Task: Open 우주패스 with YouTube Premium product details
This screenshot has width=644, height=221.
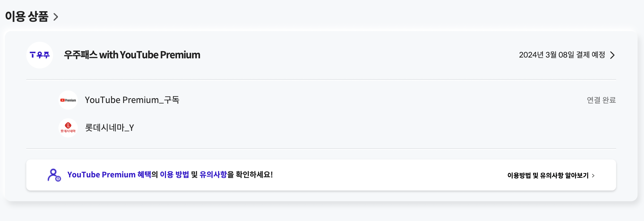Action: pos(132,55)
